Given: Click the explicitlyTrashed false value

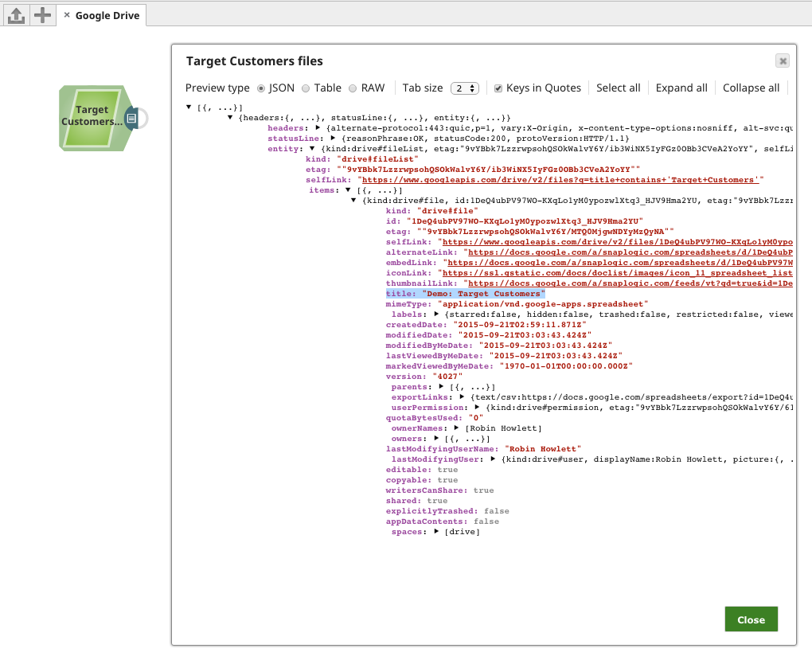Looking at the screenshot, I should [497, 511].
